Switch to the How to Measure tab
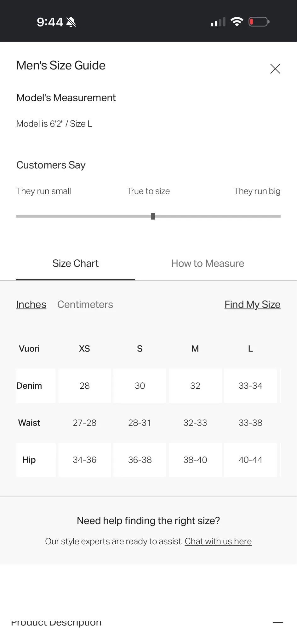This screenshot has width=297, height=644. click(x=208, y=263)
